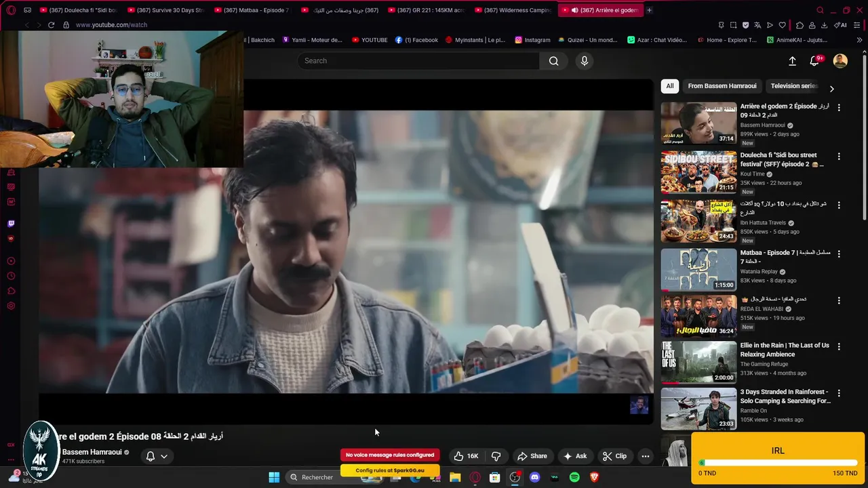868x488 pixels.
Task: Open Discord from taskbar
Action: 534,477
